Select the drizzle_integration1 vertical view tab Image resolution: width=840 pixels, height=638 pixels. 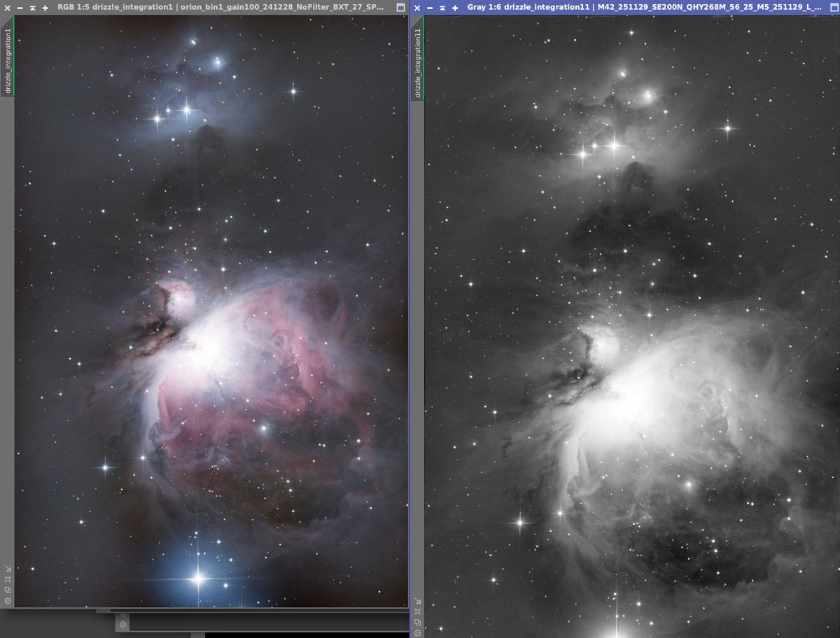coord(8,57)
